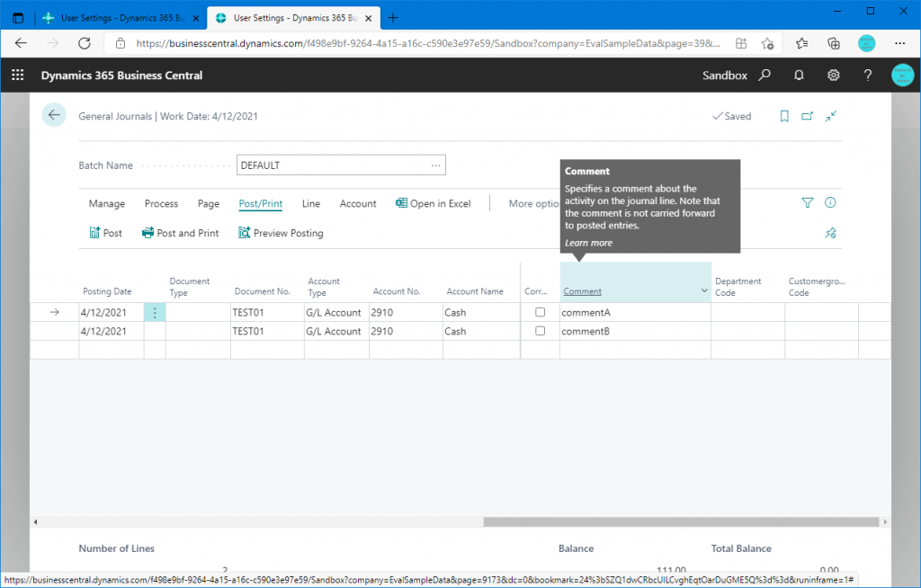Screen dimensions: 921x588
Task: Click the Posting Date column header
Action: [x=107, y=291]
